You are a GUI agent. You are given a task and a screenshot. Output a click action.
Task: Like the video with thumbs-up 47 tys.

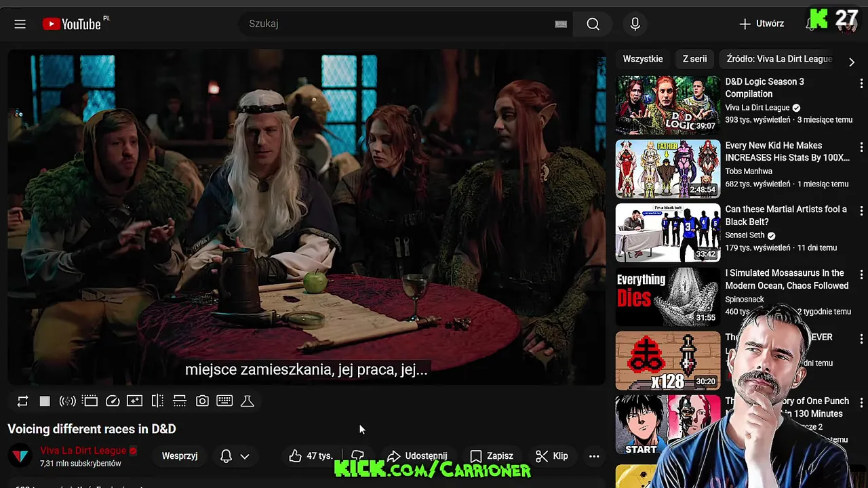click(311, 456)
